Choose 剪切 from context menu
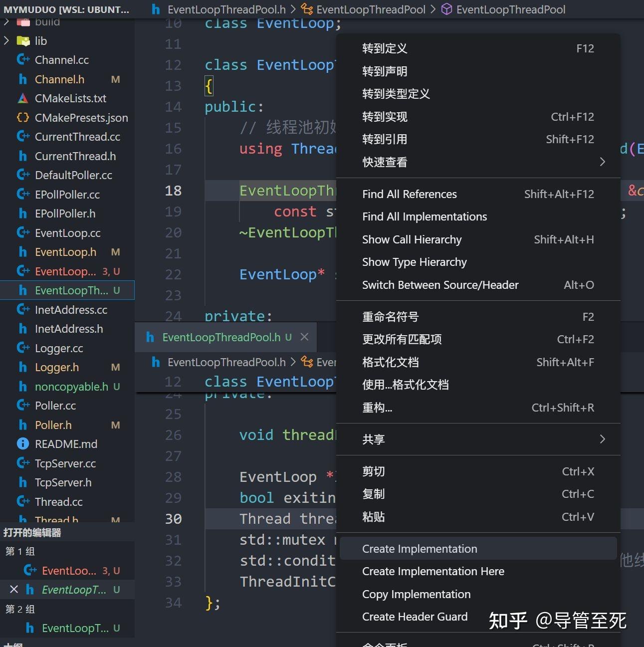Image resolution: width=644 pixels, height=647 pixels. [x=478, y=471]
